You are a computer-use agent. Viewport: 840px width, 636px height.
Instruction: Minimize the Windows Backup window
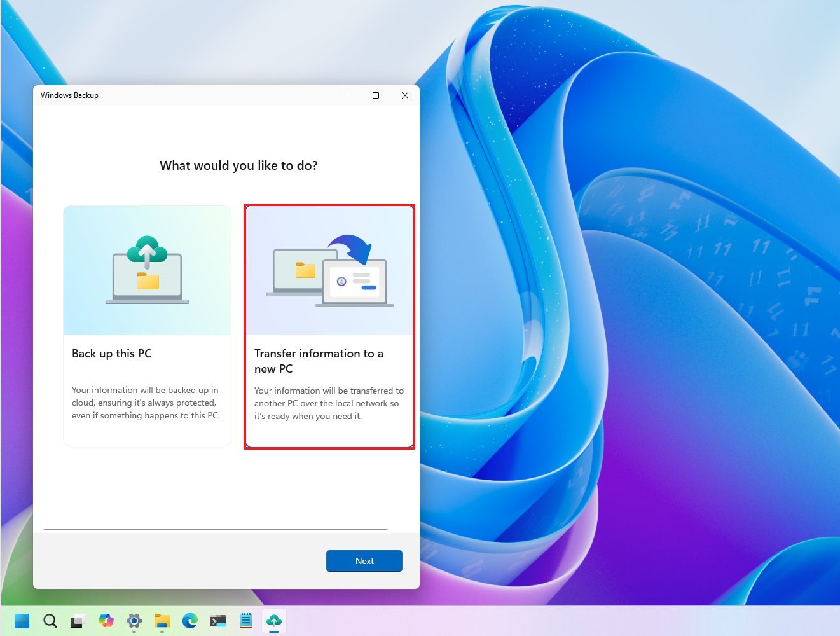[347, 95]
